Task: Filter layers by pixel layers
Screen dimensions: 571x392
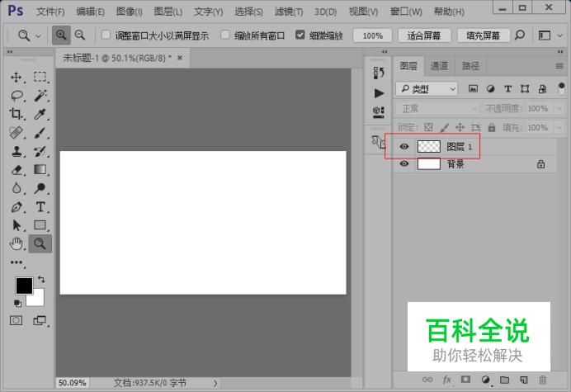Action: point(473,88)
